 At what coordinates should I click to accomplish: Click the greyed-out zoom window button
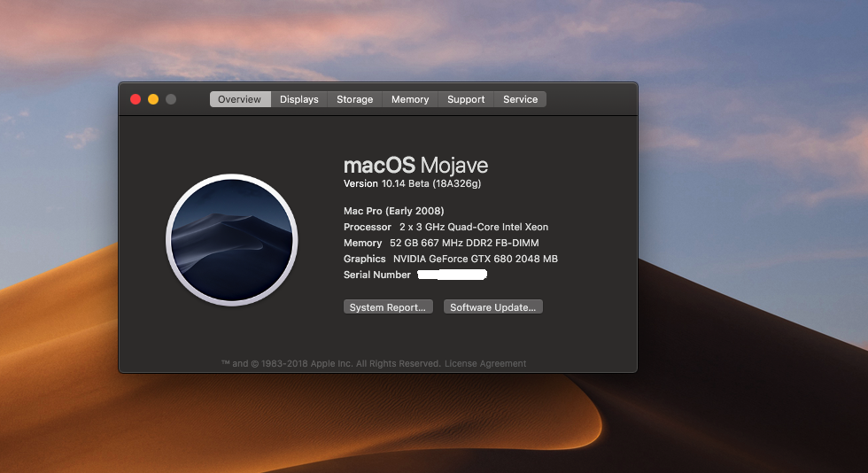pos(171,99)
